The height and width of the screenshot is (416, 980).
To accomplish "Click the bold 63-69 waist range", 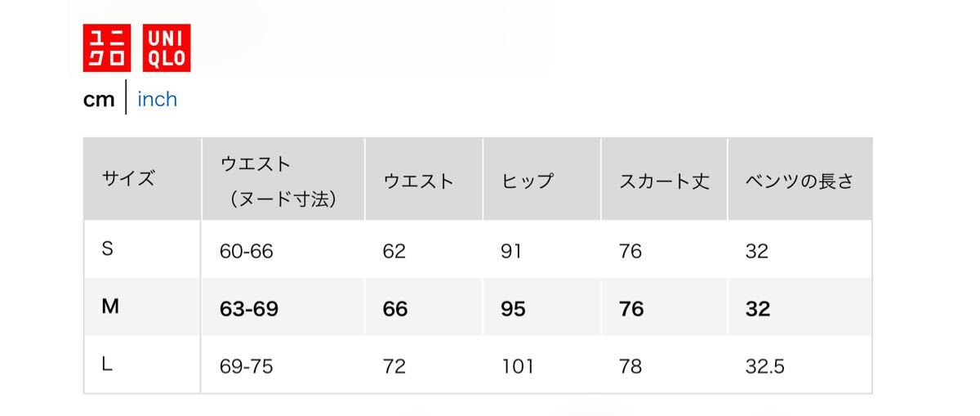I will [x=249, y=309].
